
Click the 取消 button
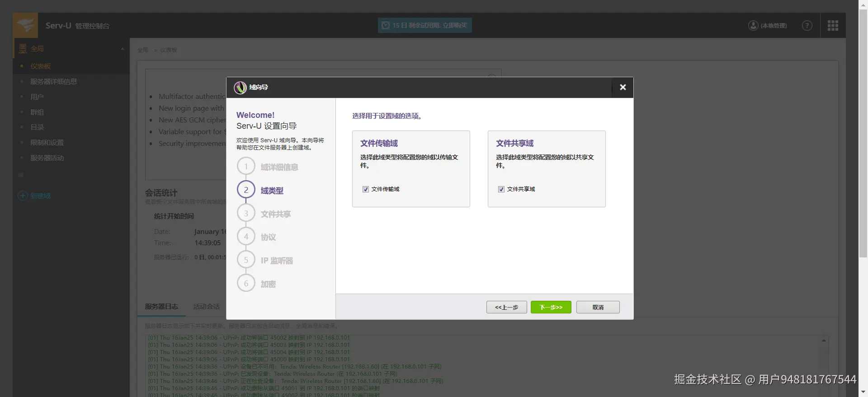point(598,307)
